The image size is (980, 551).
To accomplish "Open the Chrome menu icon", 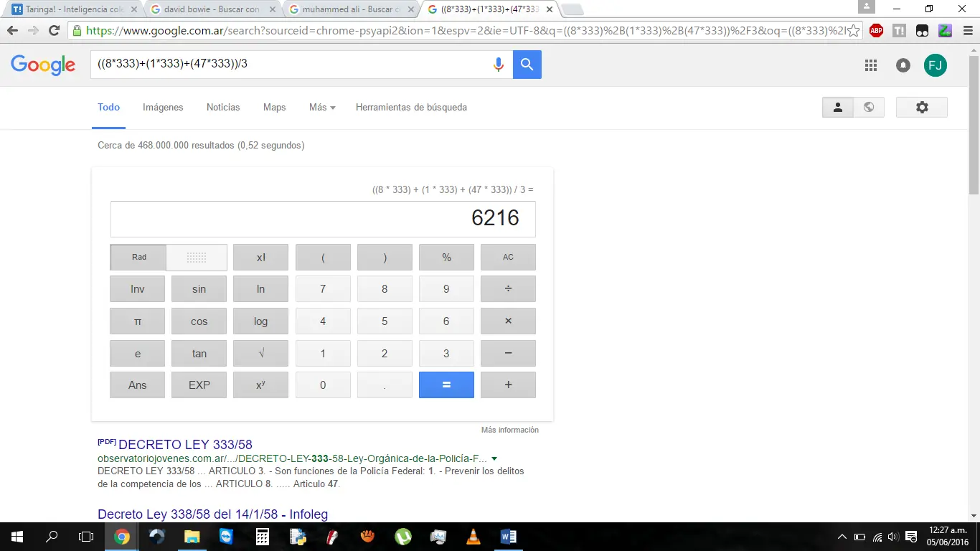I will (x=967, y=31).
